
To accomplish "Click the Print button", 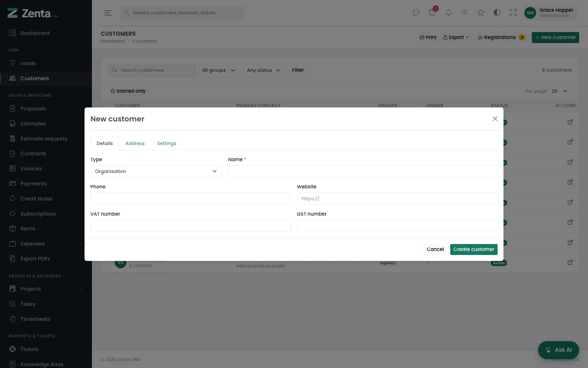I will 428,38.
